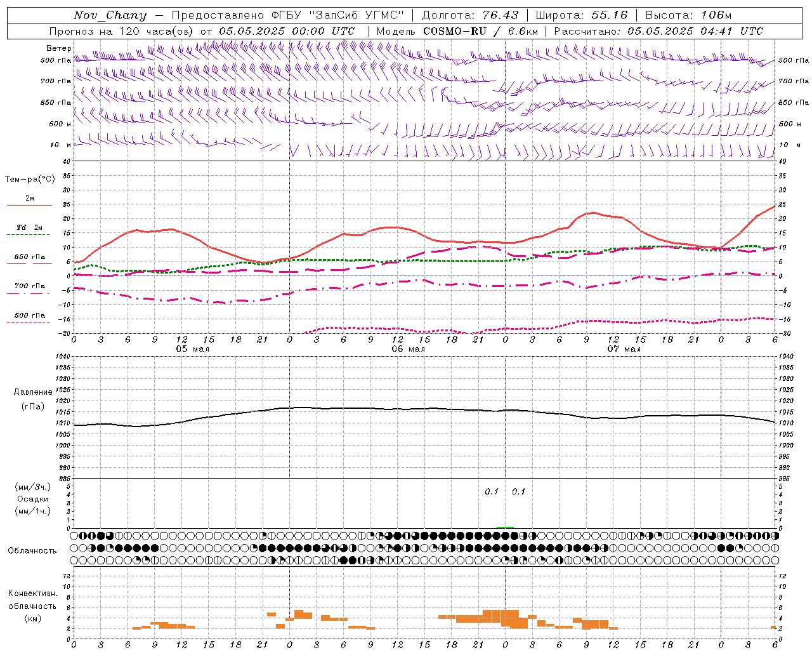Select the 'Осадки' precipitation label
Viewport: 812px width, 650px height.
32,499
